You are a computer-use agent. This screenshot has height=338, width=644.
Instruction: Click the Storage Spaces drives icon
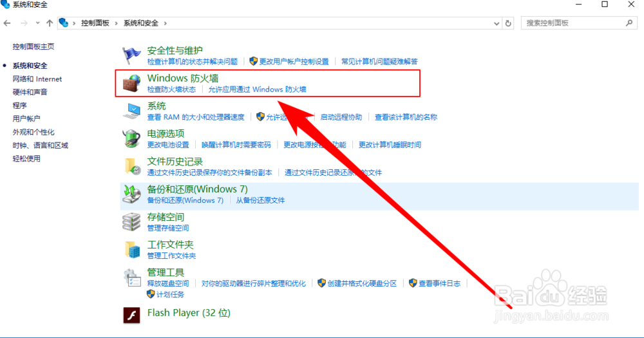(x=131, y=221)
